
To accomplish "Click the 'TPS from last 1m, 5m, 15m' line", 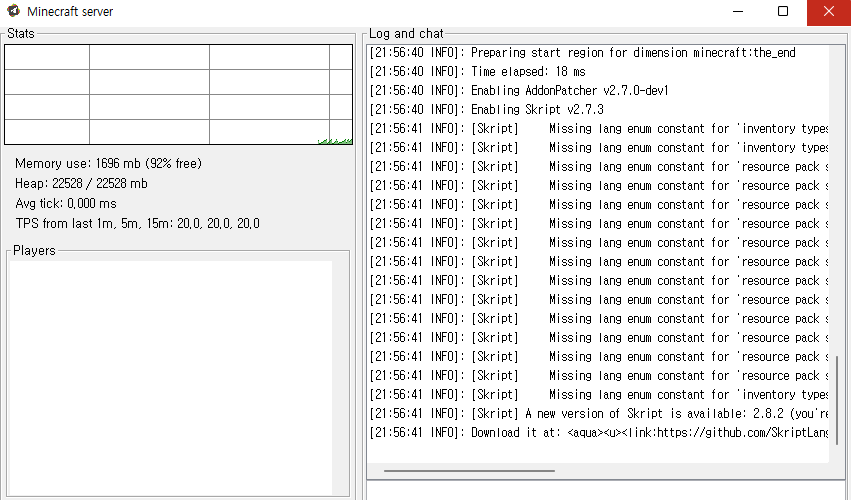I will [137, 223].
